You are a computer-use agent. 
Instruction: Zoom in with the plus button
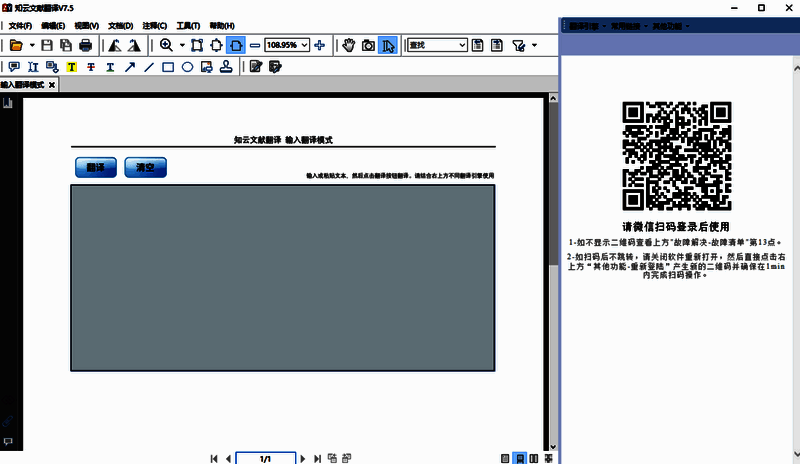pos(320,45)
